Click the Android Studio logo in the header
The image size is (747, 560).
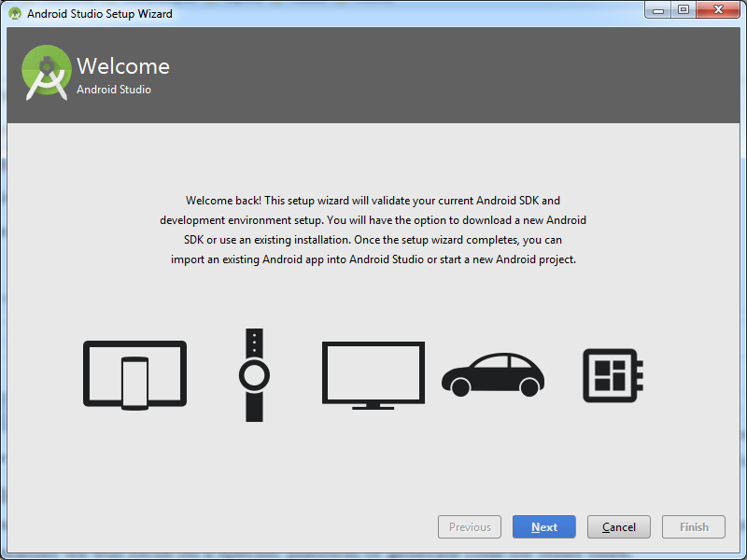[47, 73]
